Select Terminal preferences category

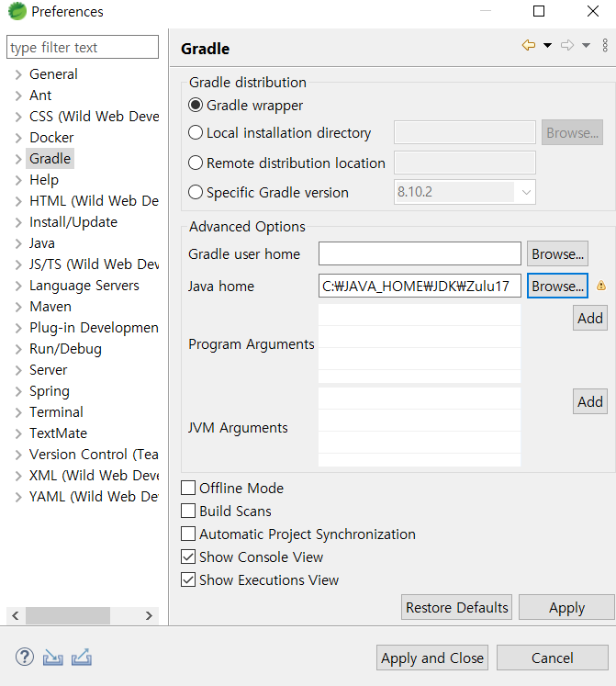[x=56, y=412]
